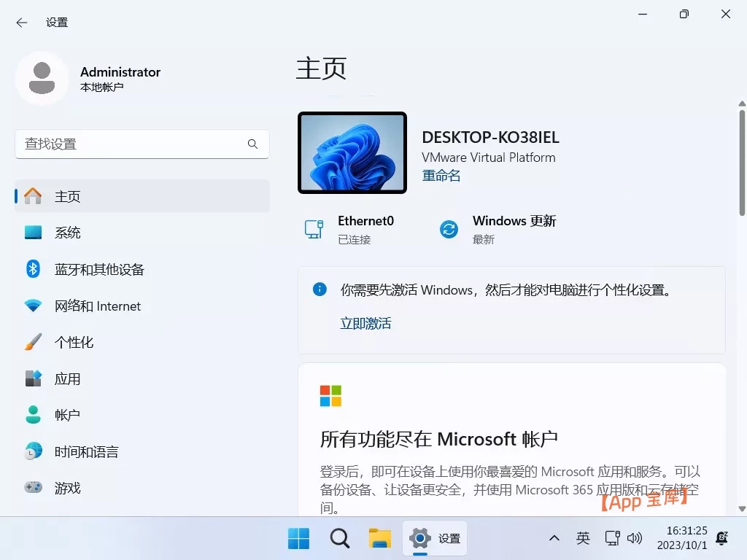Click the 重命名 link to rename this PC
The image size is (747, 560).
coord(441,175)
